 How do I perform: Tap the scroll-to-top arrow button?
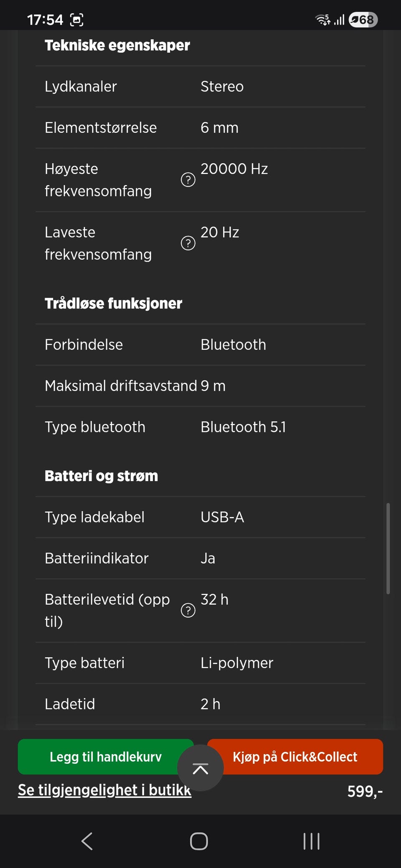coord(200,768)
